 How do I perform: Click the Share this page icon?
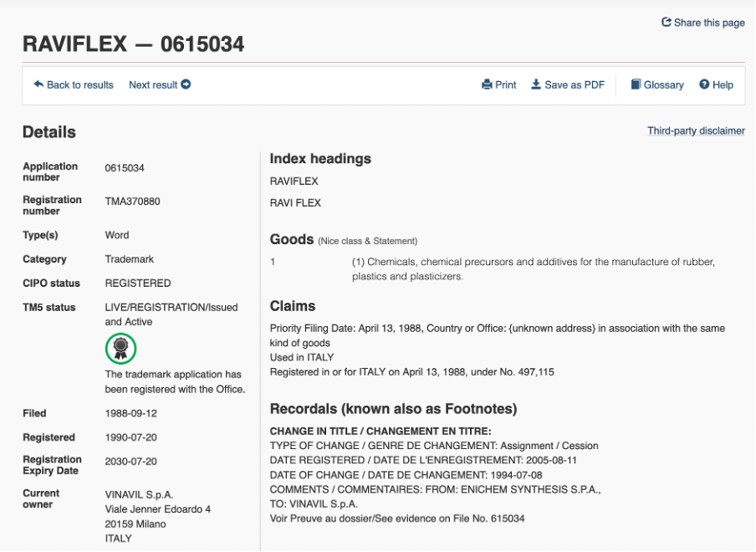667,23
